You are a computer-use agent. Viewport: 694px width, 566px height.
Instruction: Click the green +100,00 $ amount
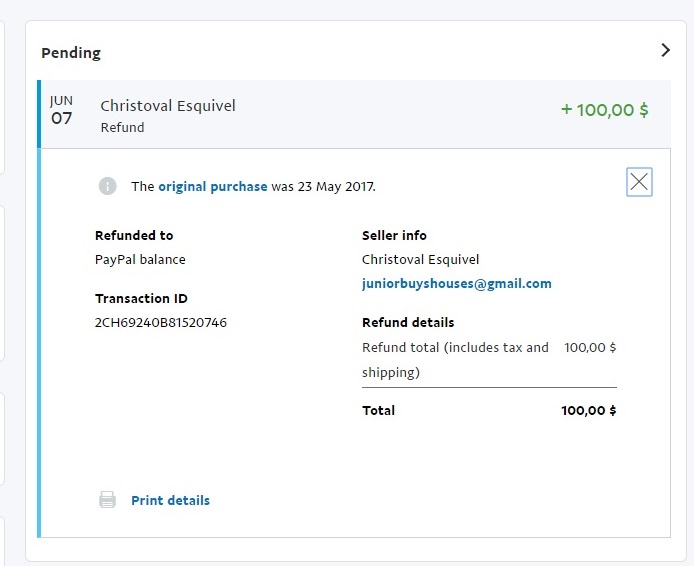(x=604, y=110)
